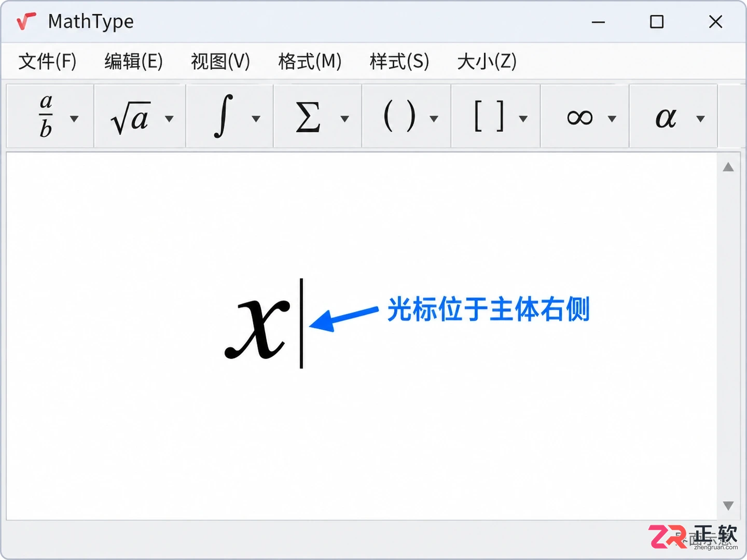Screen dimensions: 747x560
Task: Insert an integral template
Action: (223, 117)
